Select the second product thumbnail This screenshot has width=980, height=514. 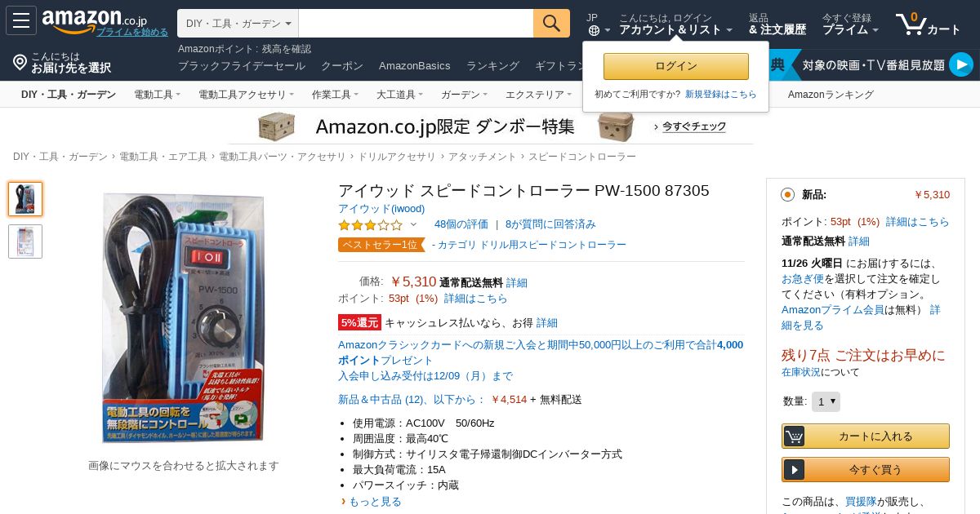(x=25, y=241)
